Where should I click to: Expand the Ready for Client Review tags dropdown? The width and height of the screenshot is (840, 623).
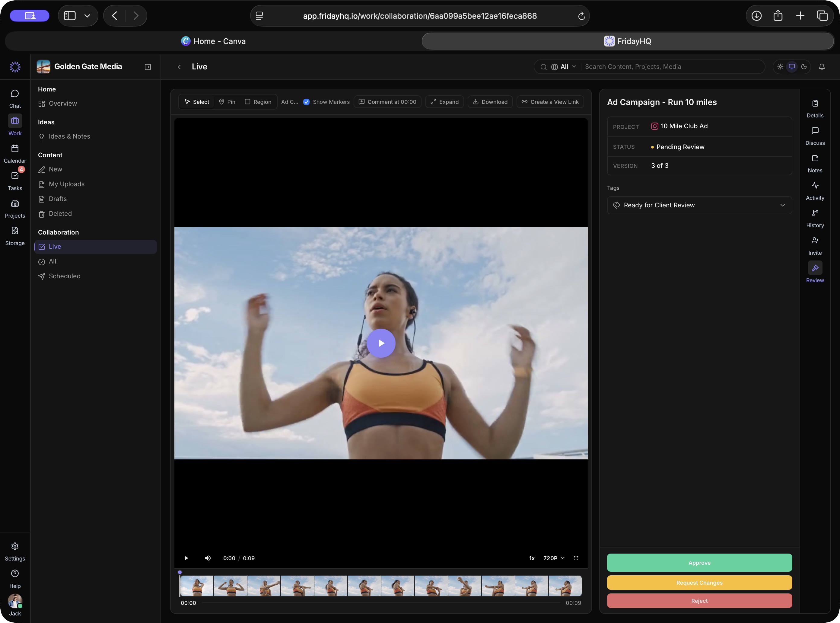tap(699, 205)
